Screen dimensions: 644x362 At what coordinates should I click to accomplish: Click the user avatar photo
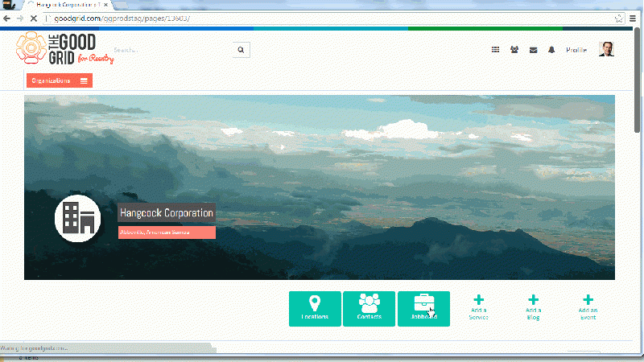606,49
